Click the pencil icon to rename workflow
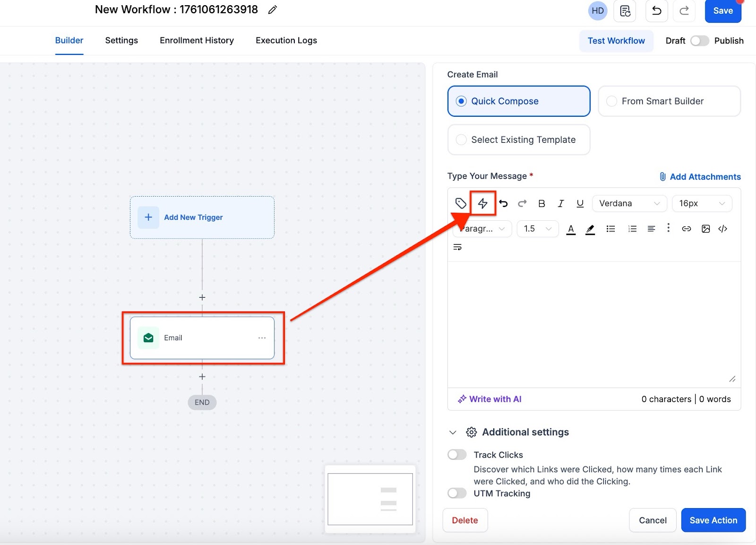 pos(272,10)
